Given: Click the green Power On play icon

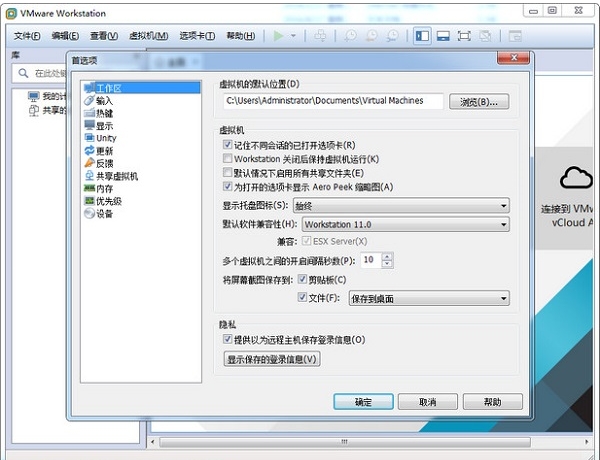Looking at the screenshot, I should 279,36.
